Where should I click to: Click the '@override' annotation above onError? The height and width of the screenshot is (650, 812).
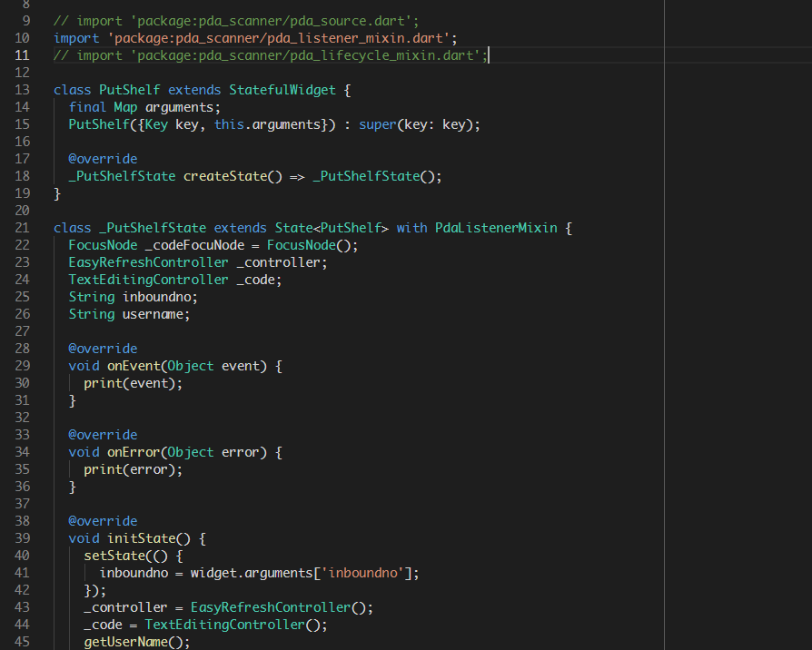tap(103, 435)
